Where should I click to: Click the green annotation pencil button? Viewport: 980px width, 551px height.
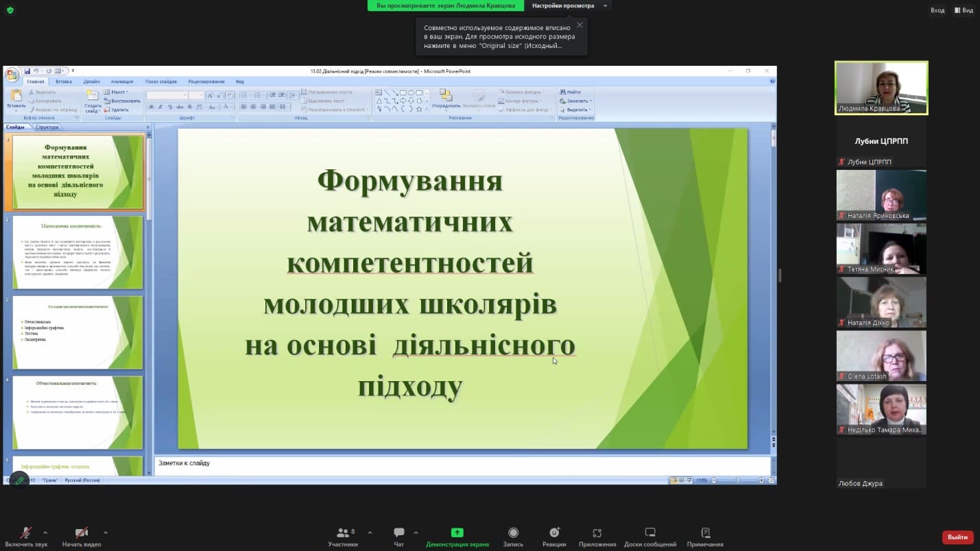[19, 480]
